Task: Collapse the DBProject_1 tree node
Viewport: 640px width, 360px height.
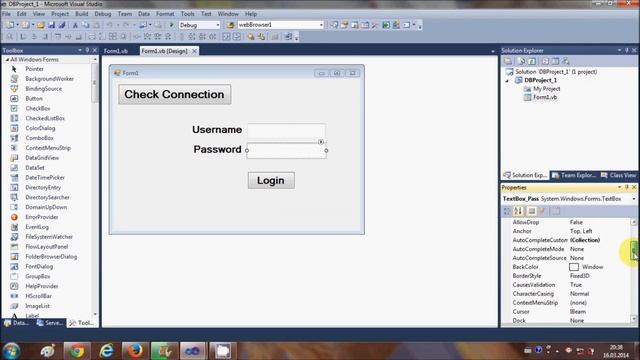Action: click(507, 81)
